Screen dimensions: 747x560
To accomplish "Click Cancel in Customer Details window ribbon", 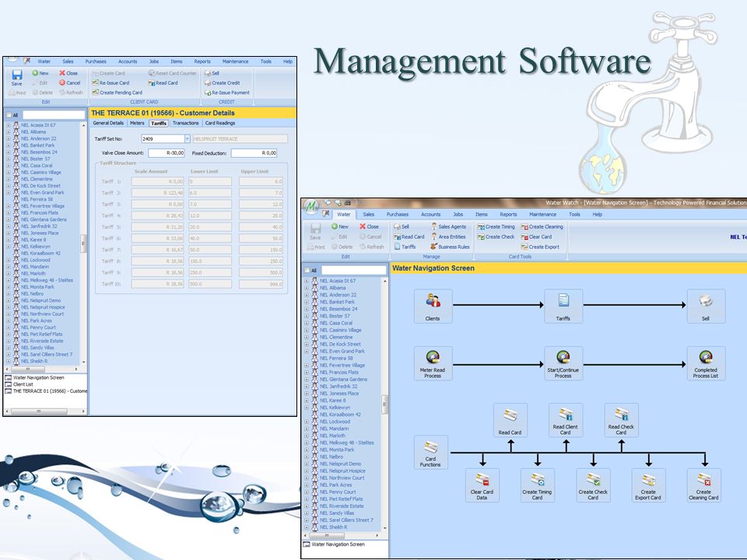I will [x=69, y=83].
